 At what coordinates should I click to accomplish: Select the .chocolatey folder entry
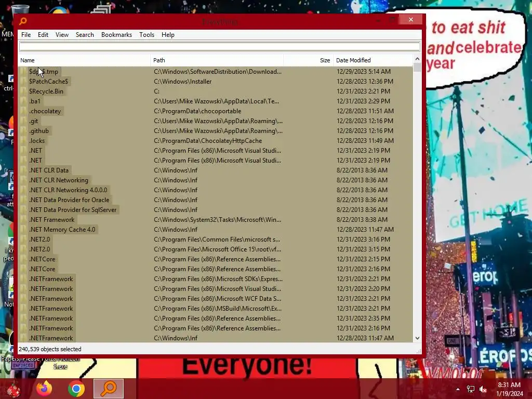(45, 111)
